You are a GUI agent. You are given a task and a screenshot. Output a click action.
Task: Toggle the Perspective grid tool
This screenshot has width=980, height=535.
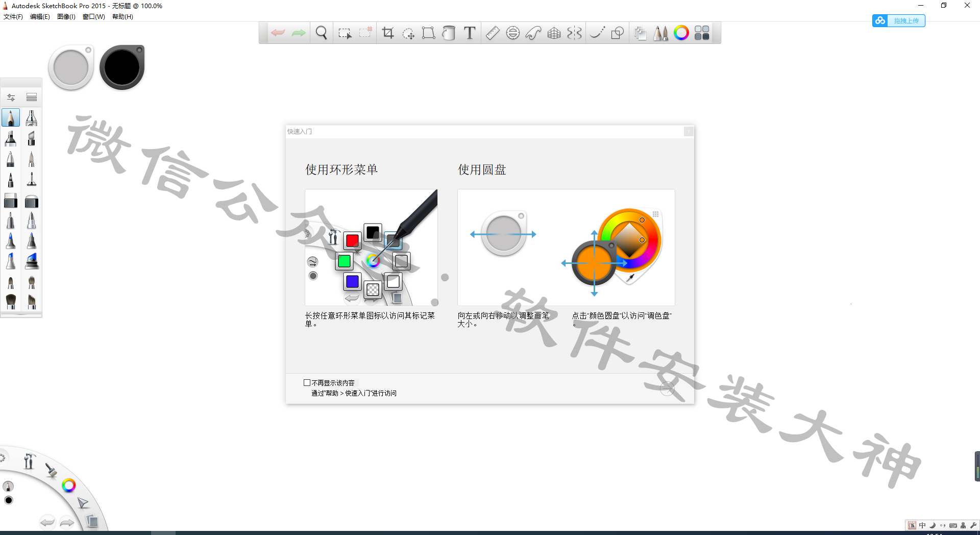[554, 33]
